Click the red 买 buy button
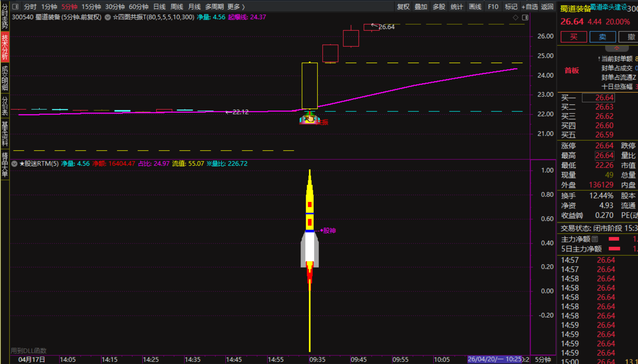Viewport: 638px width, 364px height. 574,37
